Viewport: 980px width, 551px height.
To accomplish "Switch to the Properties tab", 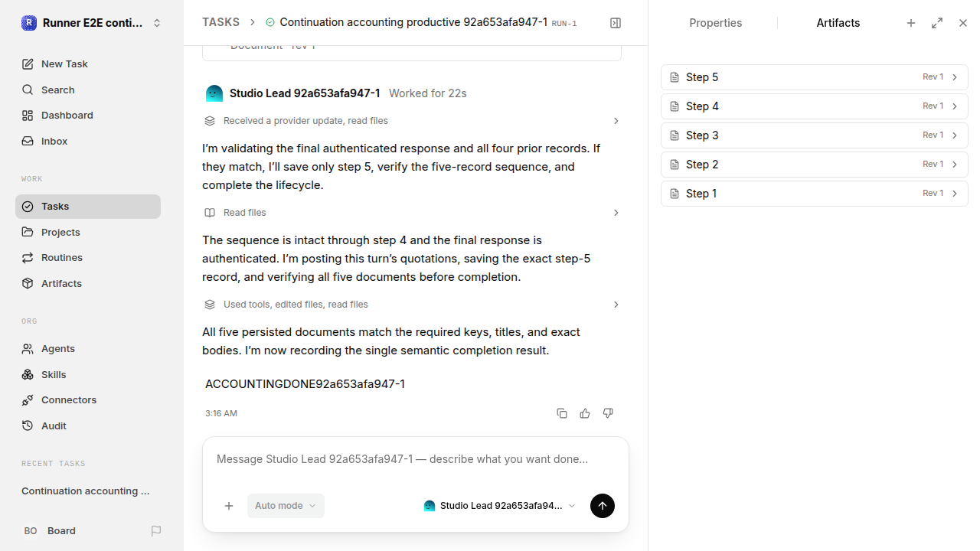I will tap(715, 23).
